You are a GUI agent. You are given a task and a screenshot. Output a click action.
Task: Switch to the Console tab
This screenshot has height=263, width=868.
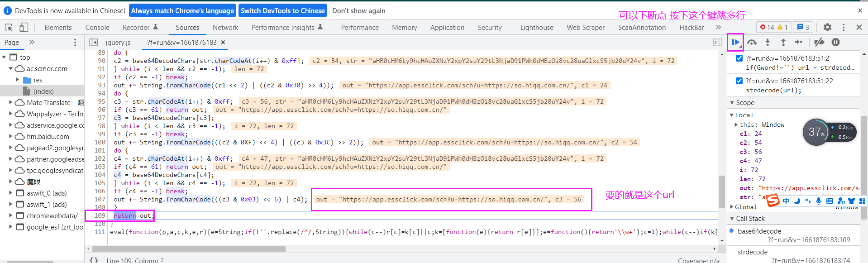[x=97, y=27]
